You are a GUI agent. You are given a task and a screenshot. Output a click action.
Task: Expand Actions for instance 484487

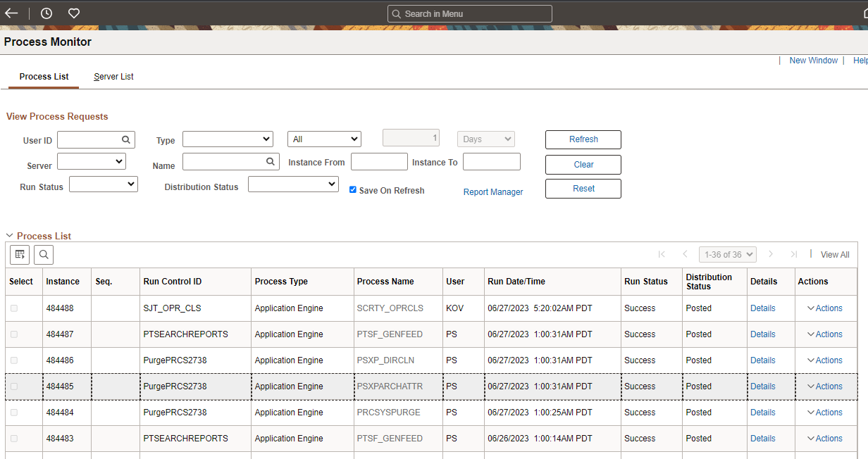point(824,334)
